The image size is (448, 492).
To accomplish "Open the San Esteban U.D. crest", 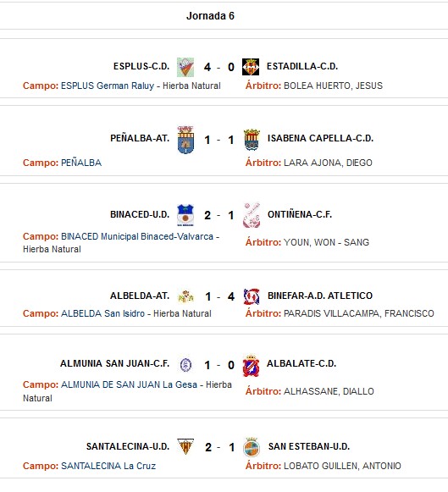I will pos(252,447).
